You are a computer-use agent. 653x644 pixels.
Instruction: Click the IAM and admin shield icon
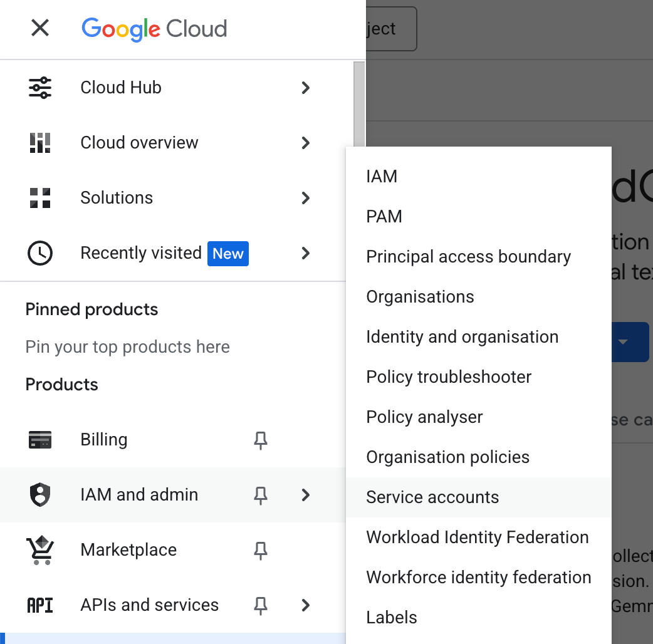coord(40,494)
